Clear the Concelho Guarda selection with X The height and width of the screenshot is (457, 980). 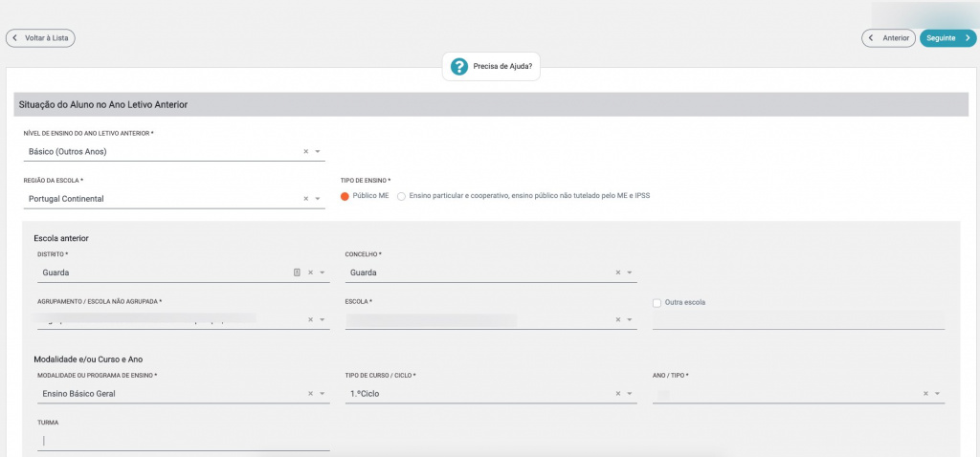click(618, 272)
